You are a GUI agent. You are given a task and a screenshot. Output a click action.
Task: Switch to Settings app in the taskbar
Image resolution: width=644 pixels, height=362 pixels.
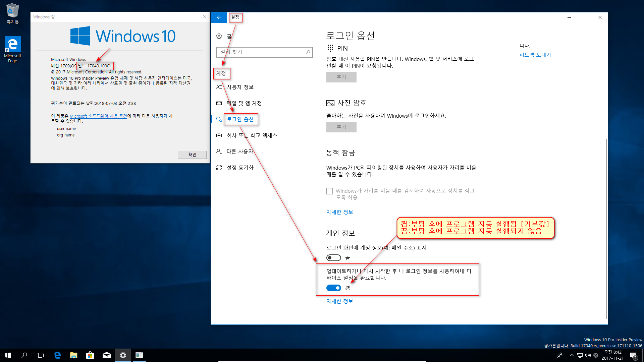coord(123,355)
